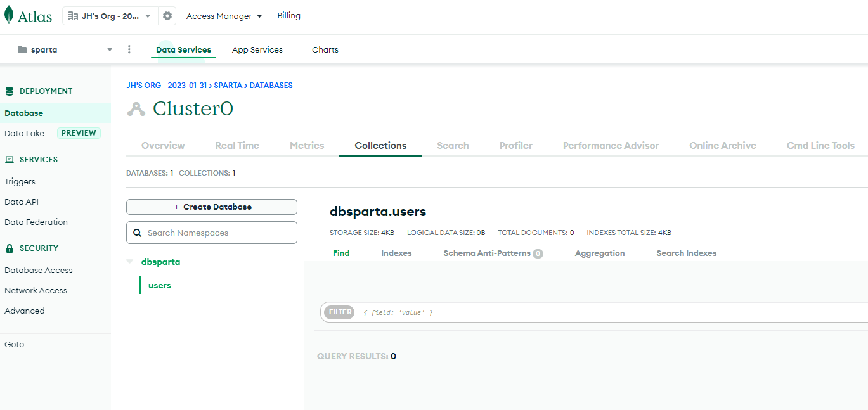Select the Collections tab
Screen dimensions: 868x410
pyautogui.click(x=380, y=145)
